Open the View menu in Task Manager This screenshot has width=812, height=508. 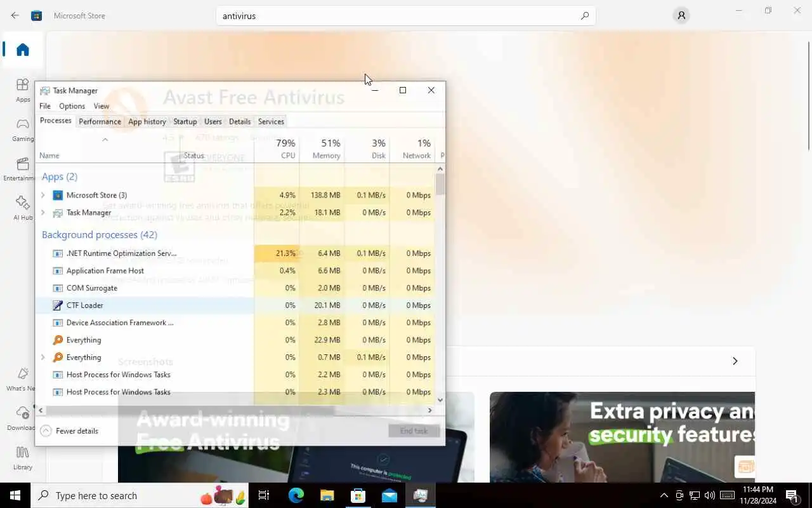tap(101, 106)
